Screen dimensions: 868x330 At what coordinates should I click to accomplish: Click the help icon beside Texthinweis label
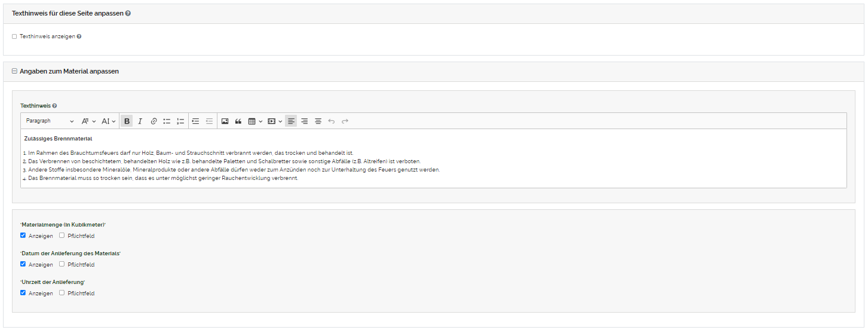tap(54, 106)
